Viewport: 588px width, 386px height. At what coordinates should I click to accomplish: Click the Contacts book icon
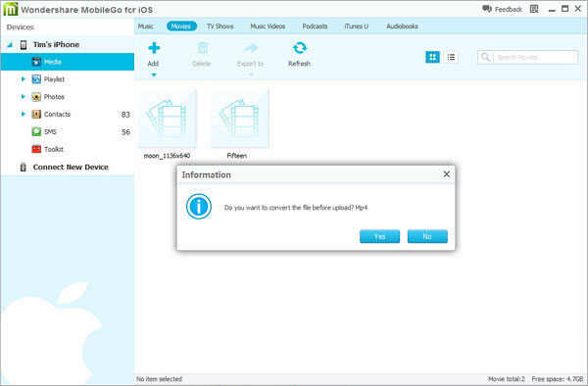36,114
